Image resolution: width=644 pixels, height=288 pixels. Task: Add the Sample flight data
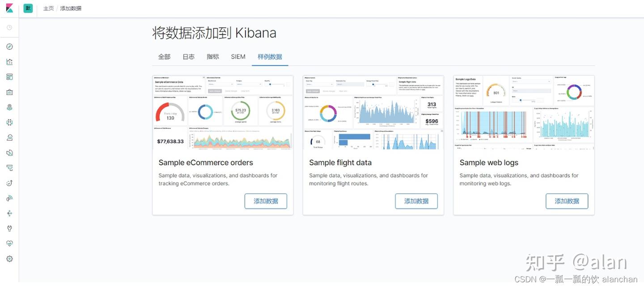[416, 201]
